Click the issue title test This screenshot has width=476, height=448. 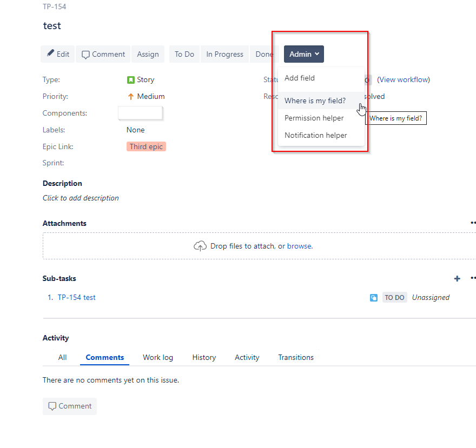coord(52,26)
